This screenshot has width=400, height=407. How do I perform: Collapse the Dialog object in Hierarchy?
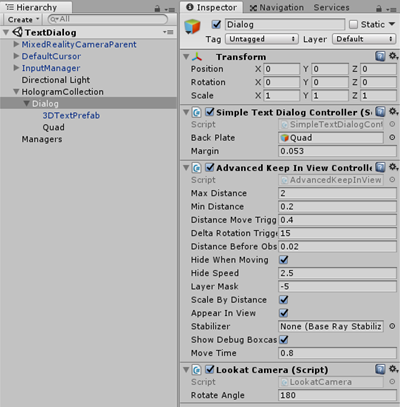26,103
